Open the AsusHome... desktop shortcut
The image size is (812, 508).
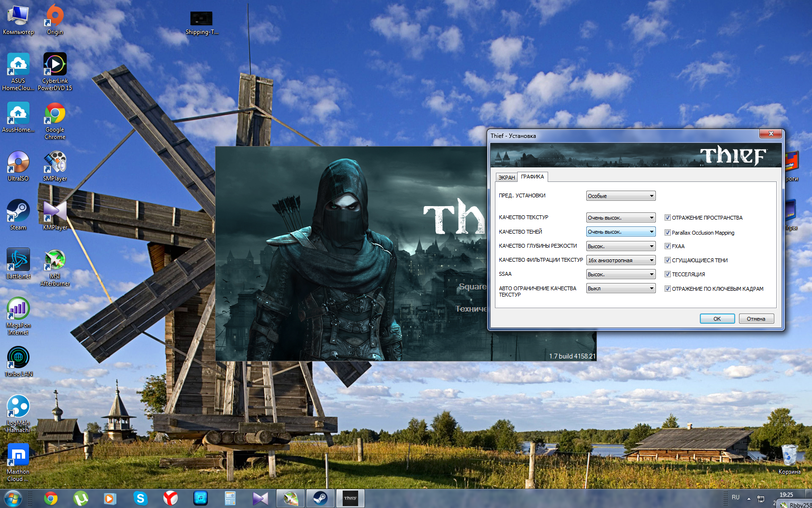pos(18,118)
